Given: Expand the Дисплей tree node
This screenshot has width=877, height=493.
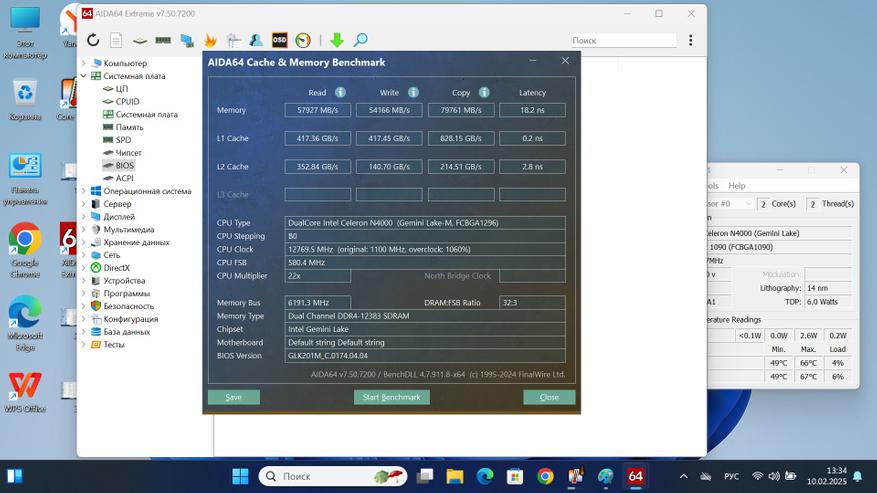Looking at the screenshot, I should click(x=84, y=217).
